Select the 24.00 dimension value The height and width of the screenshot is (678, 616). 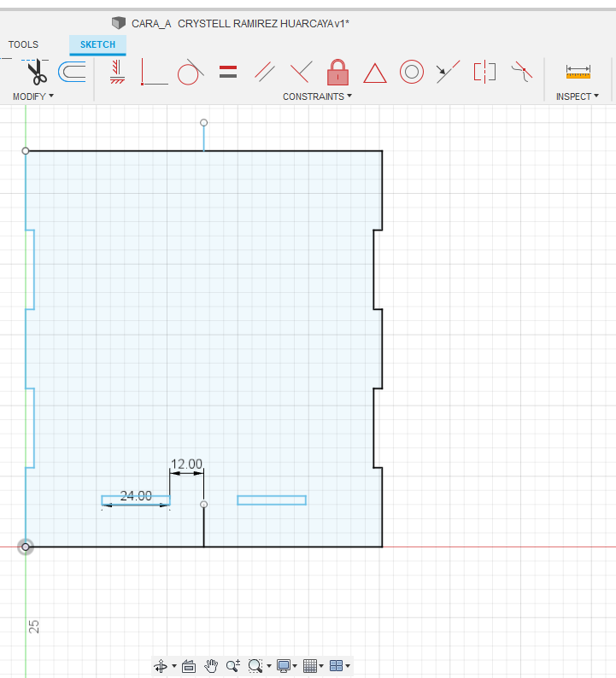[x=136, y=496]
